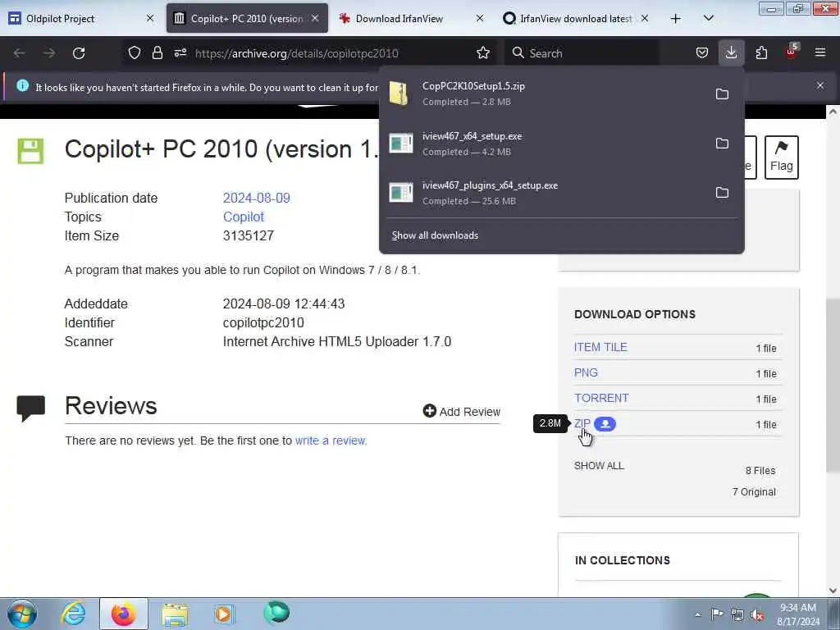Open Windows Media Player from taskbar
This screenshot has width=840, height=630.
click(224, 614)
